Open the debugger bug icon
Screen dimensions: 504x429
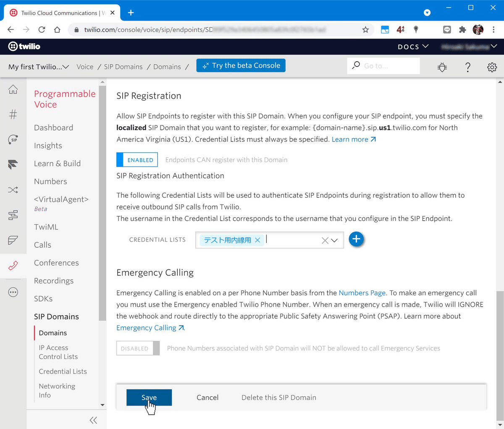pyautogui.click(x=442, y=67)
